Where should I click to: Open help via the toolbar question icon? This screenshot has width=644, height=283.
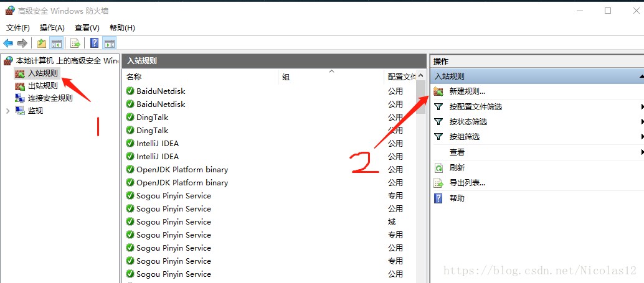(x=95, y=43)
